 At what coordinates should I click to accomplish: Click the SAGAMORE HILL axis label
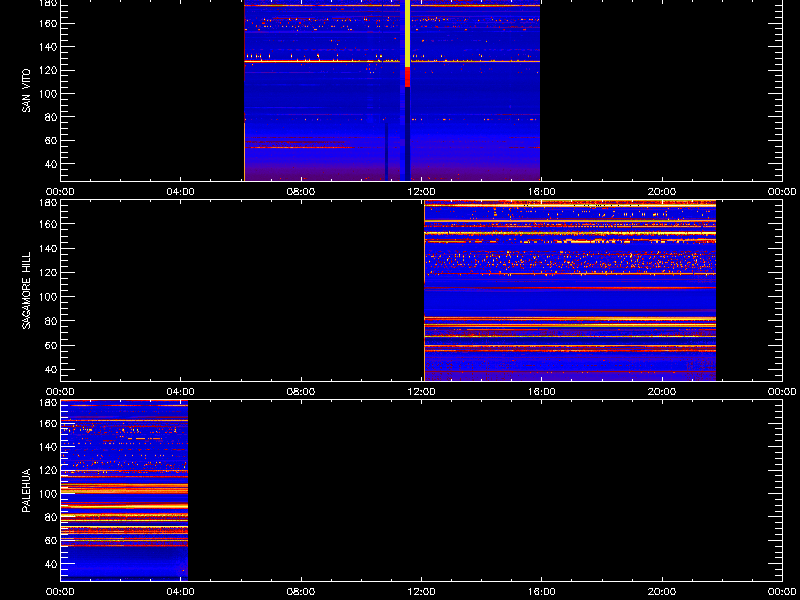pyautogui.click(x=26, y=290)
